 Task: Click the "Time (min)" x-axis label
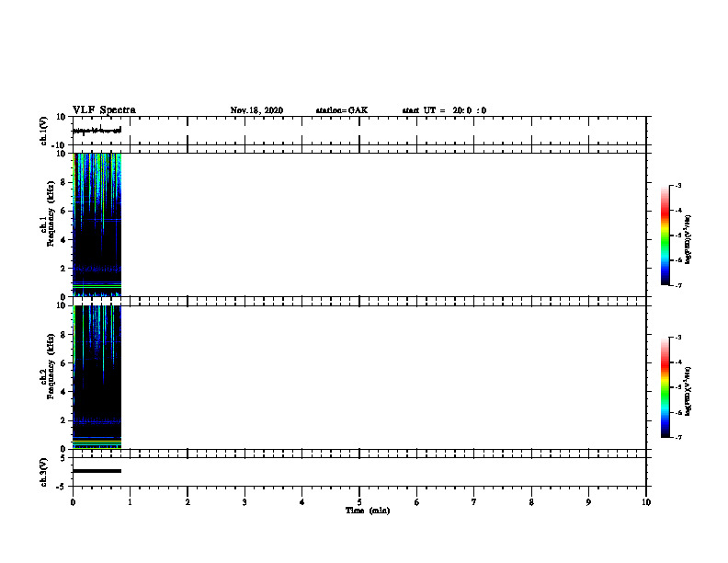click(x=368, y=511)
